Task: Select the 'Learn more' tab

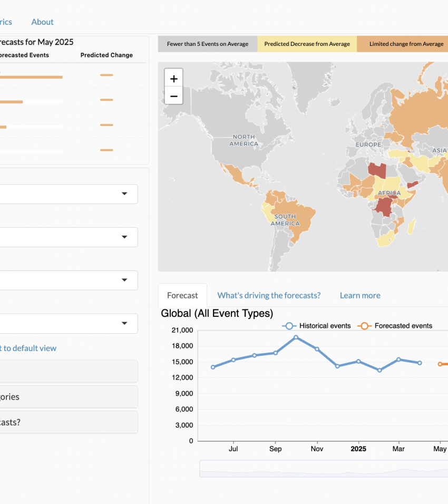Action: (x=360, y=295)
